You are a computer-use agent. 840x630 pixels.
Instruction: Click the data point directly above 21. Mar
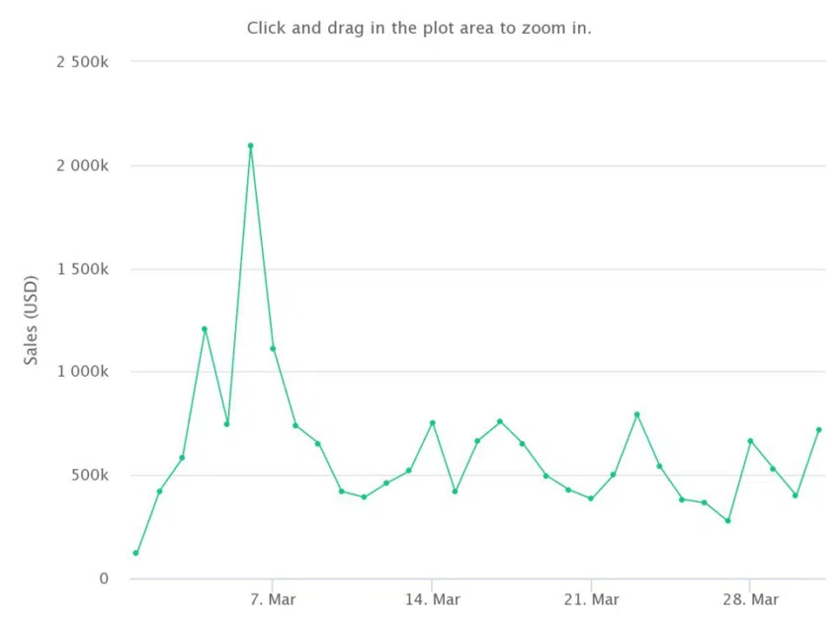[591, 498]
